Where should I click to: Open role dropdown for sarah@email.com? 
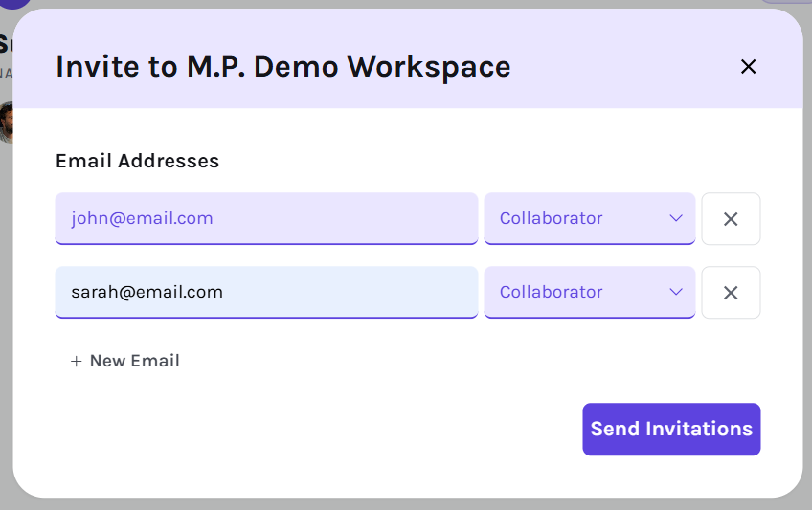point(589,293)
